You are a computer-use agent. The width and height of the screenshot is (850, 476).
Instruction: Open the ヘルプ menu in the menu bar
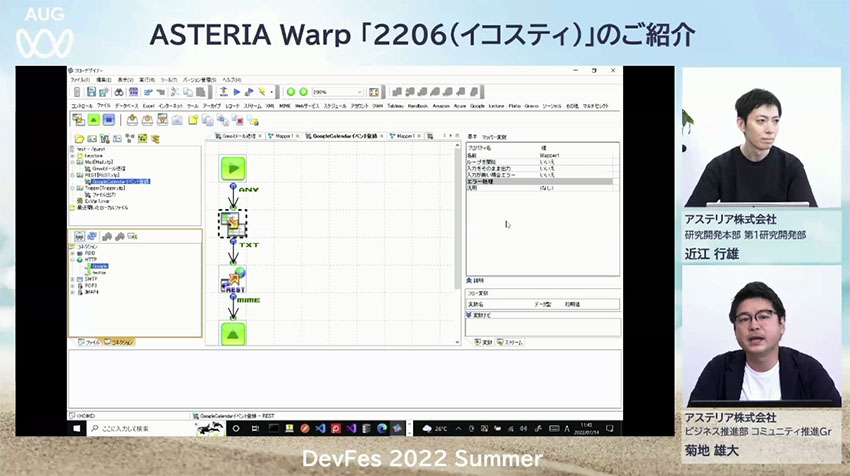(232, 80)
